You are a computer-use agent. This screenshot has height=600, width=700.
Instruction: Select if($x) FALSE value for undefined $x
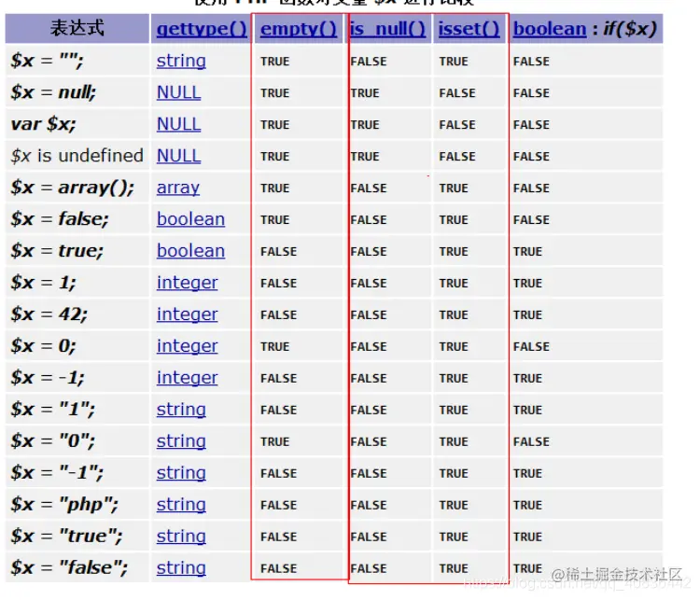(x=531, y=156)
